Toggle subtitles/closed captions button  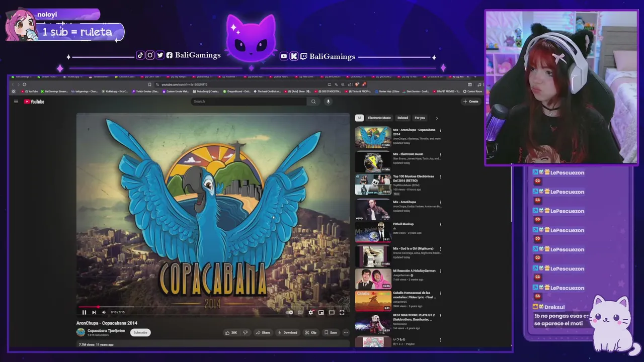(x=300, y=312)
